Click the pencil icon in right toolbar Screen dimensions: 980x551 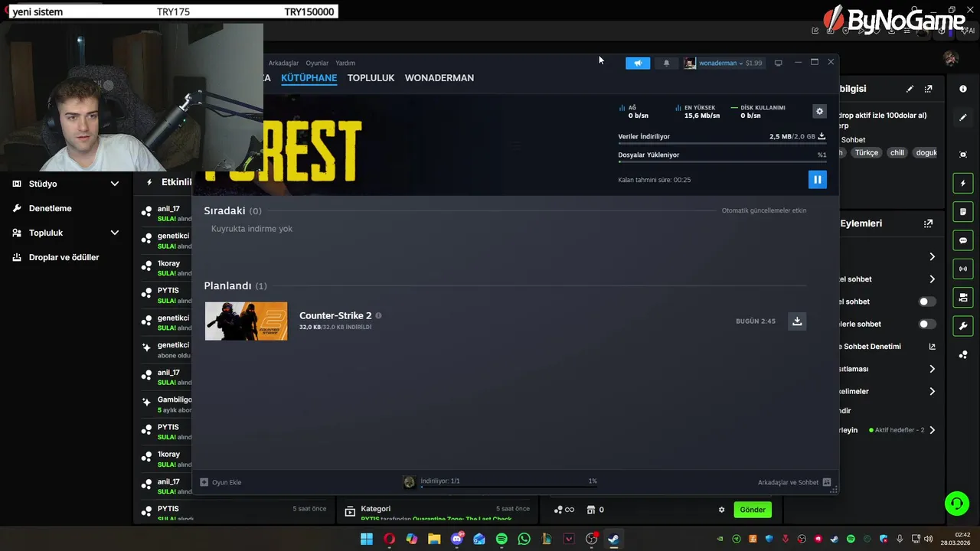point(963,118)
